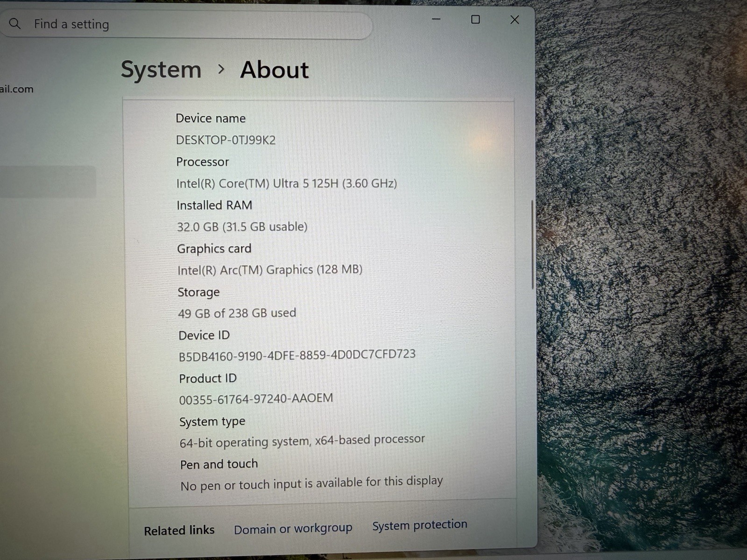This screenshot has width=747, height=560.
Task: Select the Device ID value B5DB4160
Action: click(297, 355)
